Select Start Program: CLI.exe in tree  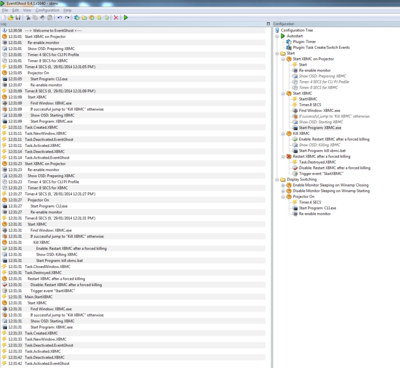pos(317,208)
